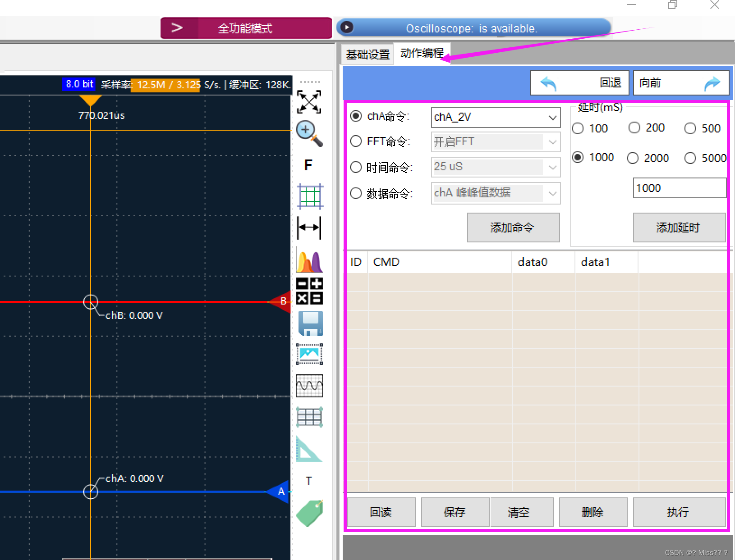Click the blue channel A marker
The image size is (735, 560).
(x=279, y=492)
